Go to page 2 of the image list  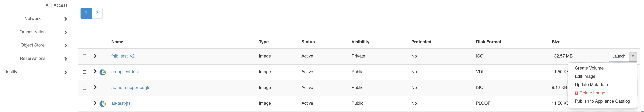coord(97,13)
